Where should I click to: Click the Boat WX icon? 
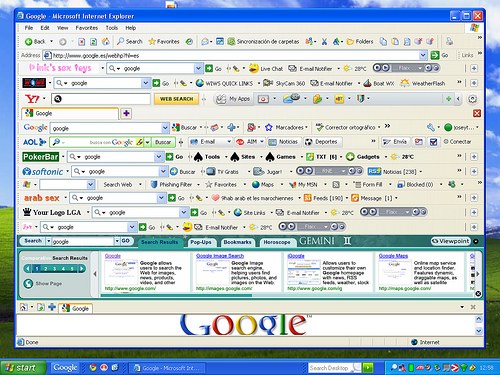(x=367, y=83)
